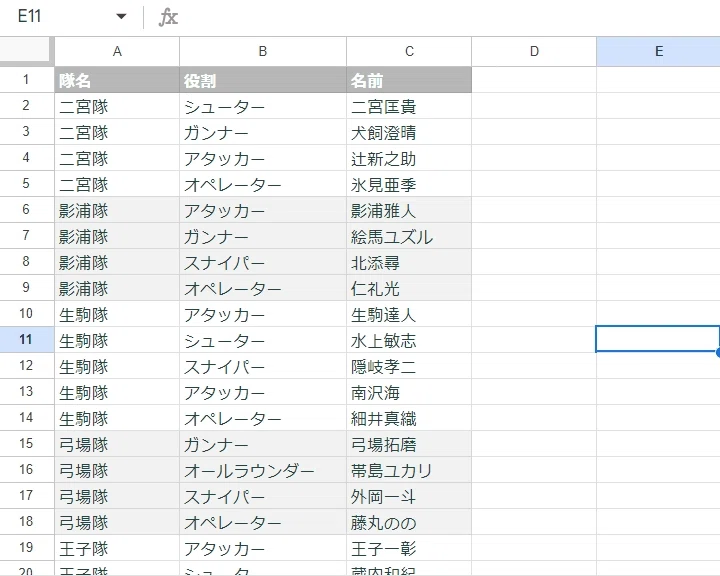Click cell 氷見亜季

[x=409, y=184]
